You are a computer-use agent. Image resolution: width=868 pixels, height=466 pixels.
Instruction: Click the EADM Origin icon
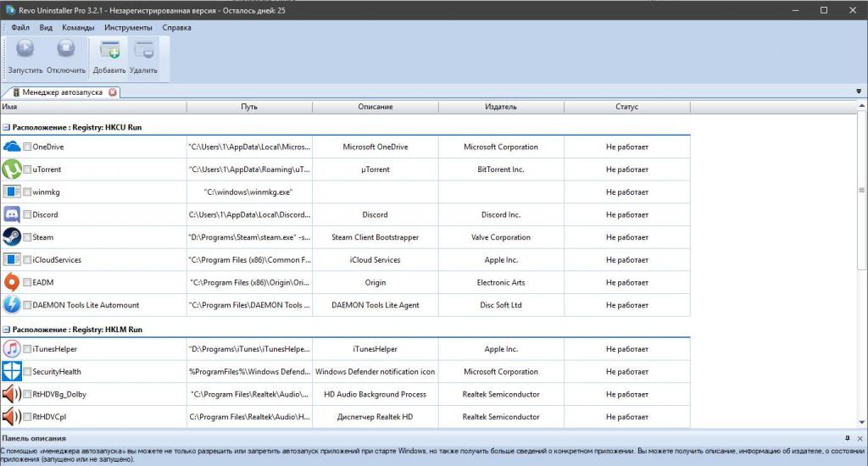[12, 282]
